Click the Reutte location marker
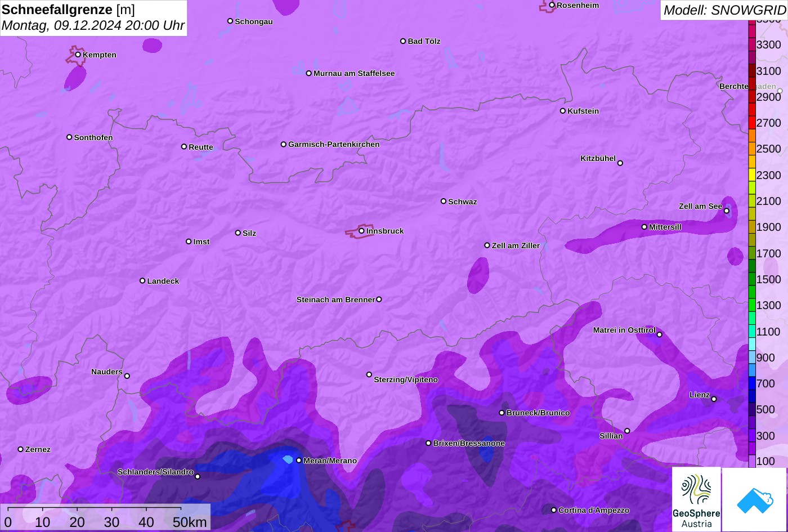The image size is (788, 532). click(x=184, y=146)
